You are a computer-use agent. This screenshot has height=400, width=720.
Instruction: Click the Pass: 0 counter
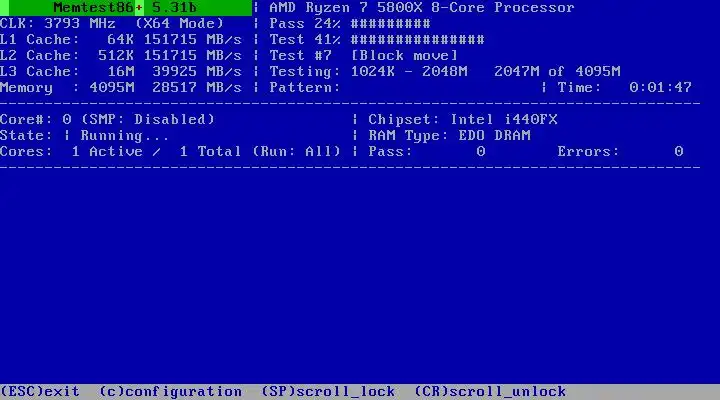click(427, 152)
